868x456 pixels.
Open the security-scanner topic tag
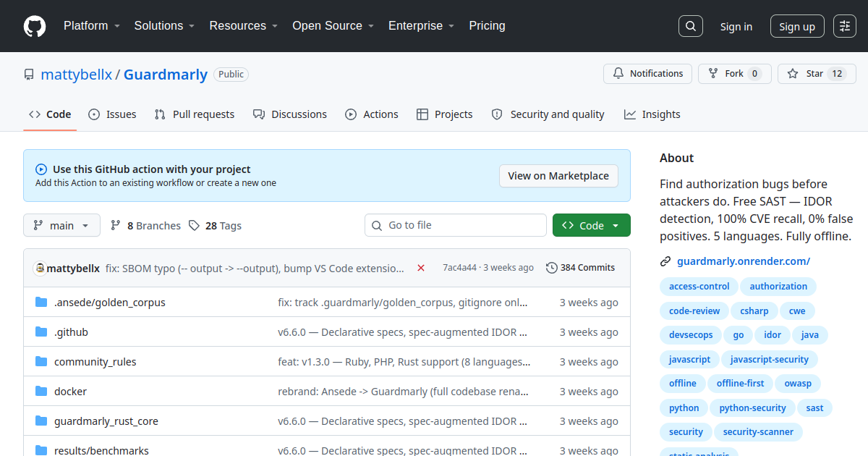coord(758,432)
